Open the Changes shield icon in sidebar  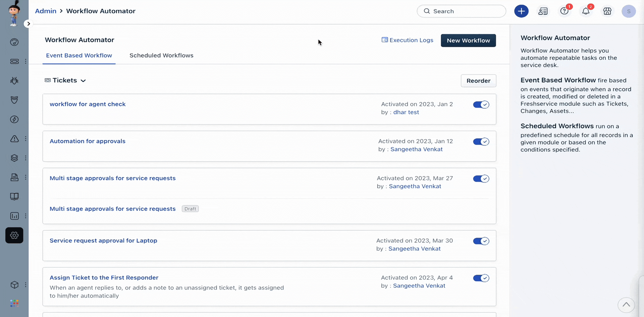point(14,100)
